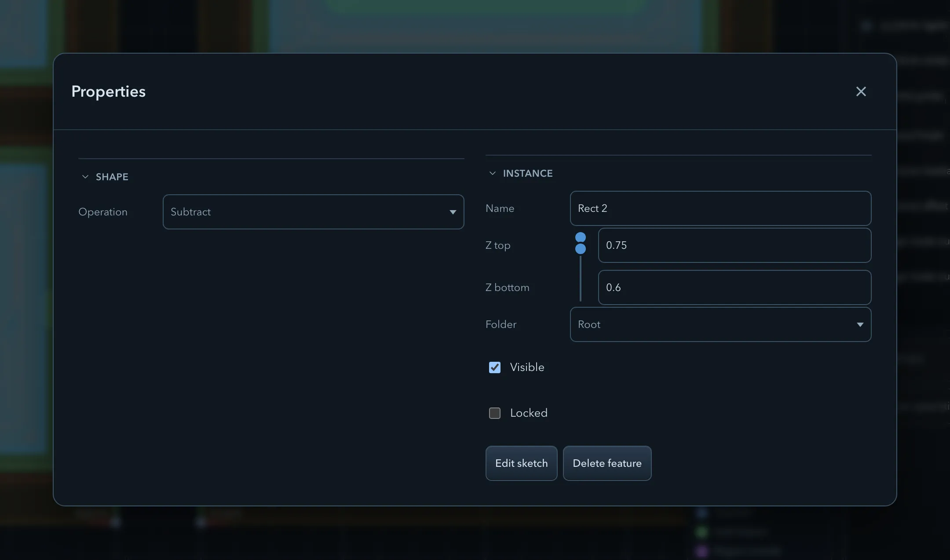
Task: Open the Folder dropdown showing Root
Action: click(x=720, y=324)
